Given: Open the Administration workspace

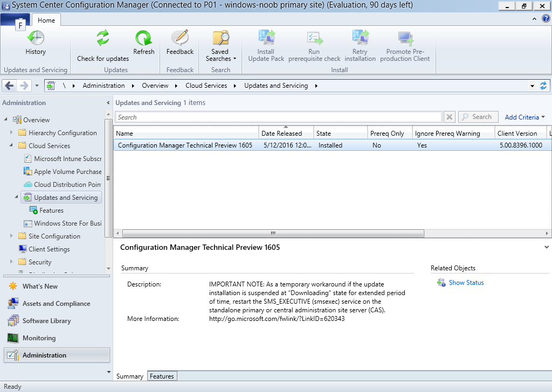Looking at the screenshot, I should [x=56, y=355].
